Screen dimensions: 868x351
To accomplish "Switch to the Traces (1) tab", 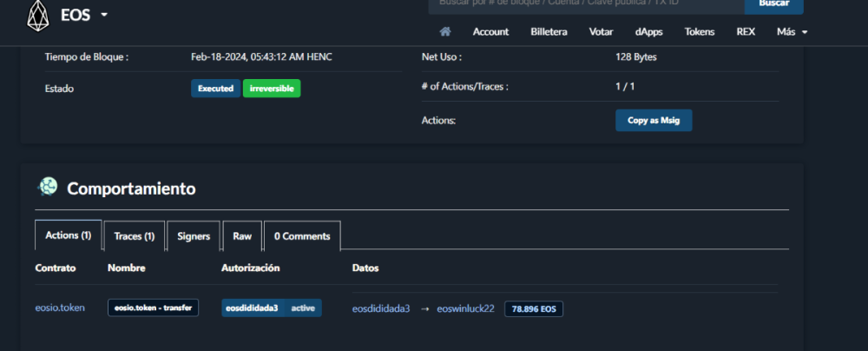I will pos(134,235).
